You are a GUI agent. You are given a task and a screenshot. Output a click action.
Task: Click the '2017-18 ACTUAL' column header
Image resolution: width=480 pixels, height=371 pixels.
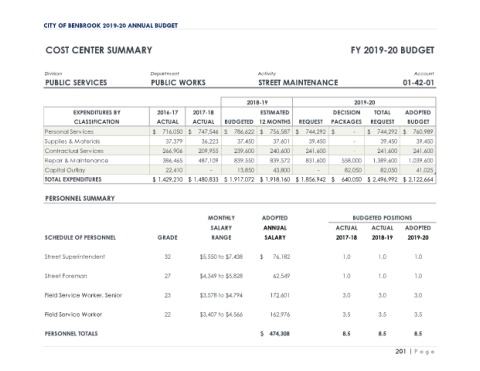click(x=203, y=117)
